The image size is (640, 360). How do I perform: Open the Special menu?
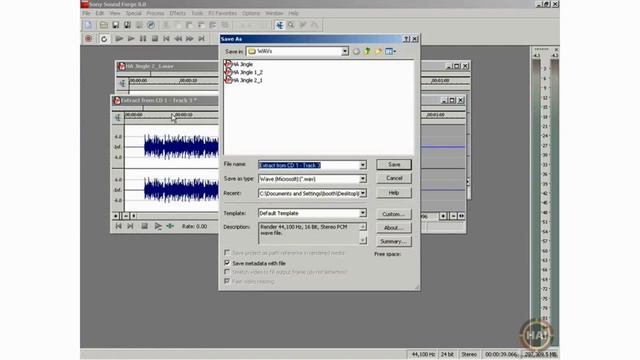click(133, 13)
